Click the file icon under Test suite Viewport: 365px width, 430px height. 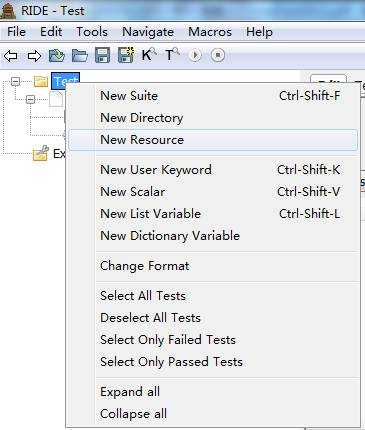[56, 99]
